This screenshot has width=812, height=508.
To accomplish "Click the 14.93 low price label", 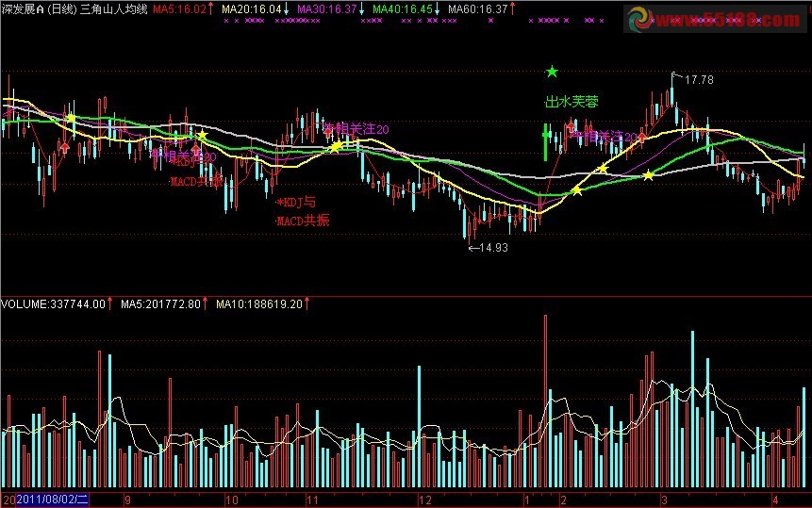I will (x=493, y=248).
